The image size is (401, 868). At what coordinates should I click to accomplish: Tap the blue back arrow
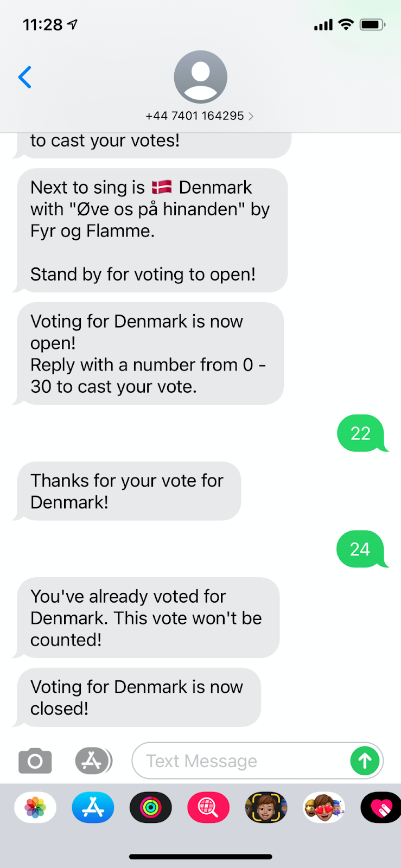[25, 77]
